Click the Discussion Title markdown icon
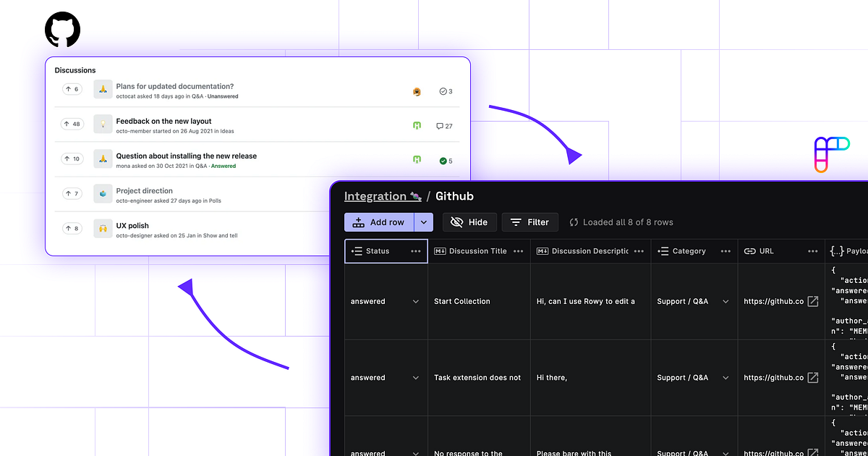This screenshot has width=868, height=456. 440,250
